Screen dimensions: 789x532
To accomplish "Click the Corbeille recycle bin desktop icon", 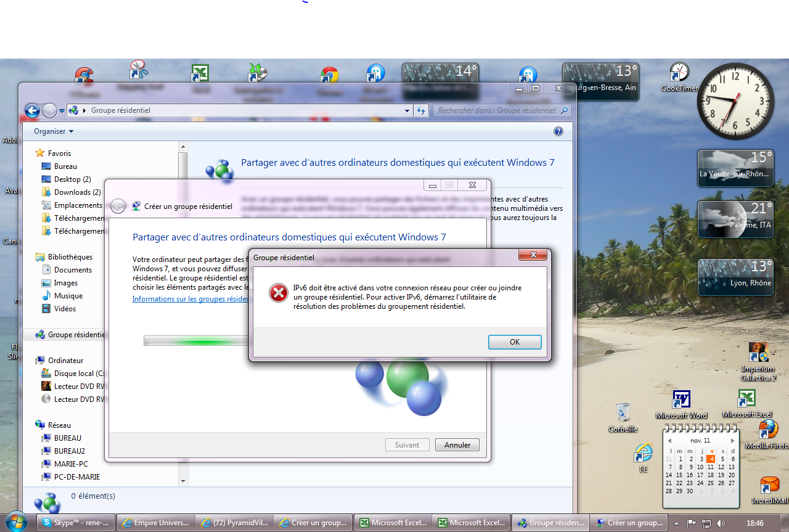I will (x=623, y=413).
